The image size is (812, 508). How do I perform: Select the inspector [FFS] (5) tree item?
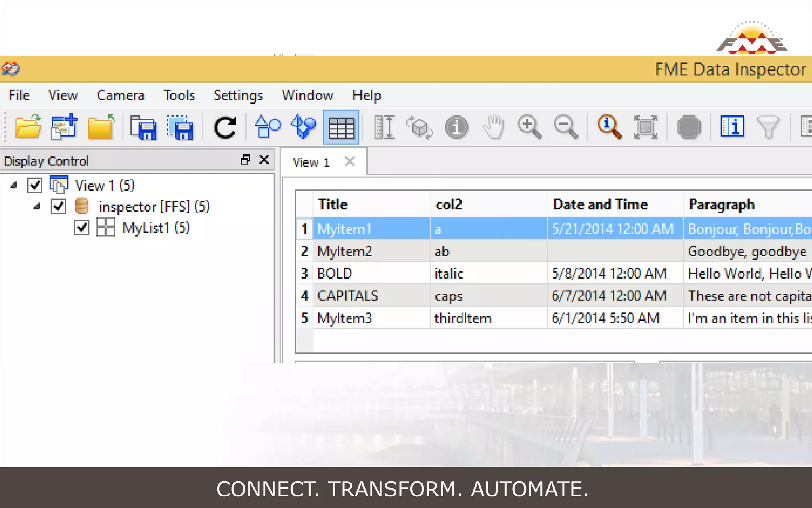point(154,206)
